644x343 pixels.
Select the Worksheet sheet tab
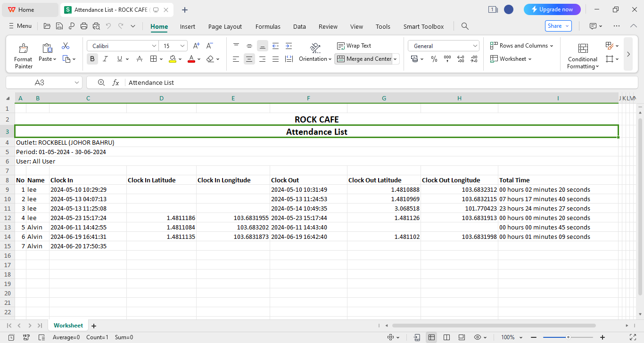(x=68, y=326)
